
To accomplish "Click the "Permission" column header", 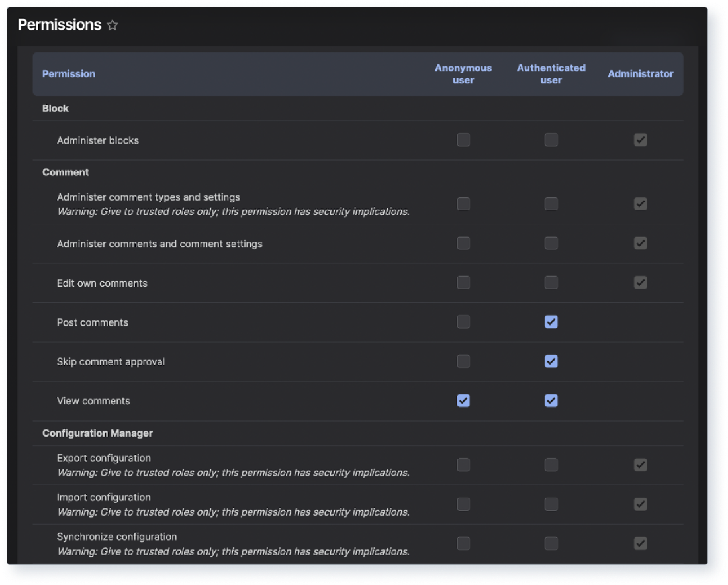I will coord(69,74).
